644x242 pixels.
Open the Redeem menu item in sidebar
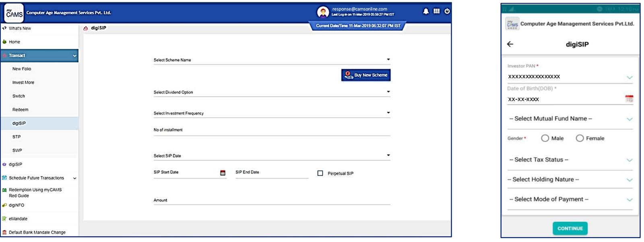(x=20, y=110)
